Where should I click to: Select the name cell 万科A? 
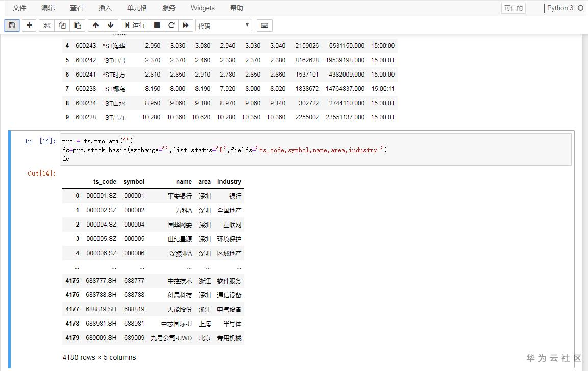pos(184,210)
